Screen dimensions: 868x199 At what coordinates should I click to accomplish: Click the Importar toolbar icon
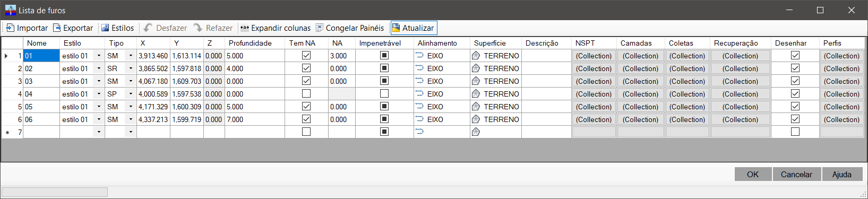click(11, 28)
